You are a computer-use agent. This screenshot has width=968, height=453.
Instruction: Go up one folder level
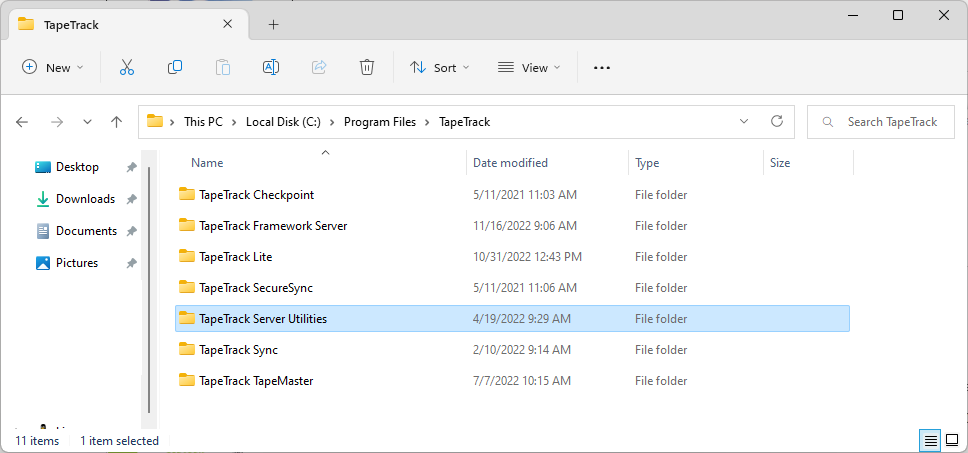coord(116,122)
